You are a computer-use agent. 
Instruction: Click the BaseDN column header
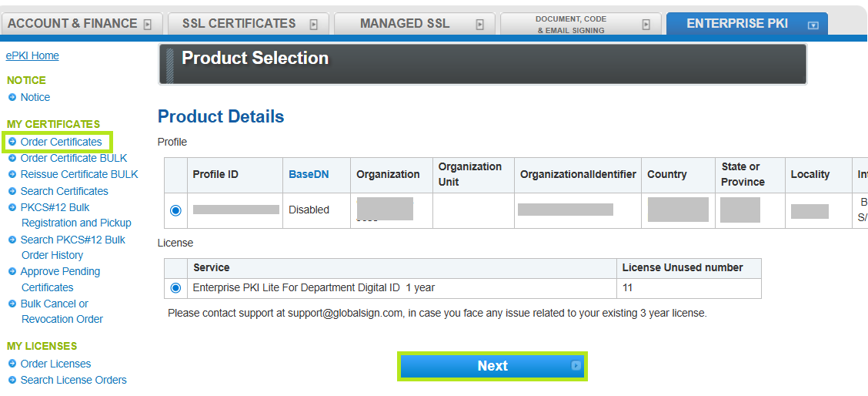pyautogui.click(x=309, y=174)
